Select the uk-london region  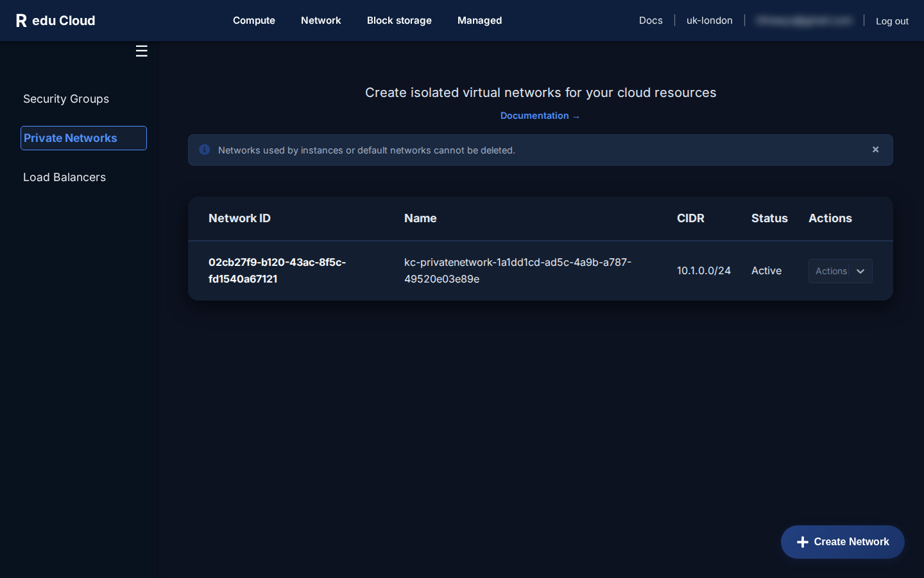(x=710, y=21)
